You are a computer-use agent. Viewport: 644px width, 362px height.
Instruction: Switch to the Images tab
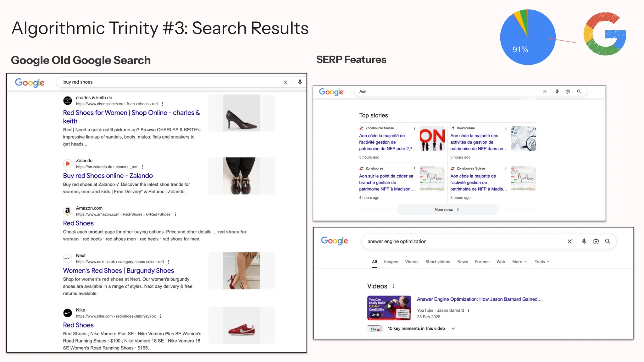[391, 262]
